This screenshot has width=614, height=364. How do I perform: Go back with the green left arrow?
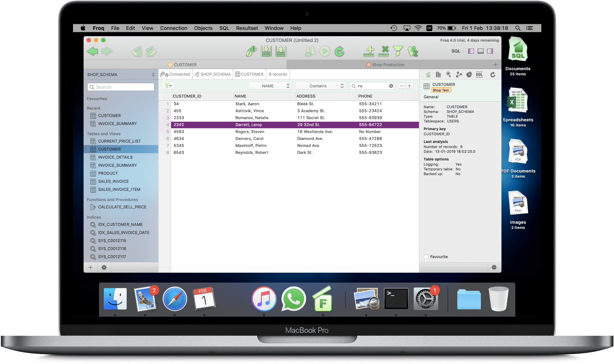93,51
